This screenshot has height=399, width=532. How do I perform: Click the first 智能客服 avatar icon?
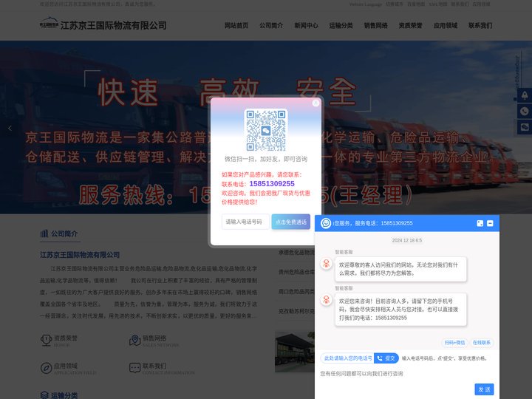pyautogui.click(x=327, y=263)
